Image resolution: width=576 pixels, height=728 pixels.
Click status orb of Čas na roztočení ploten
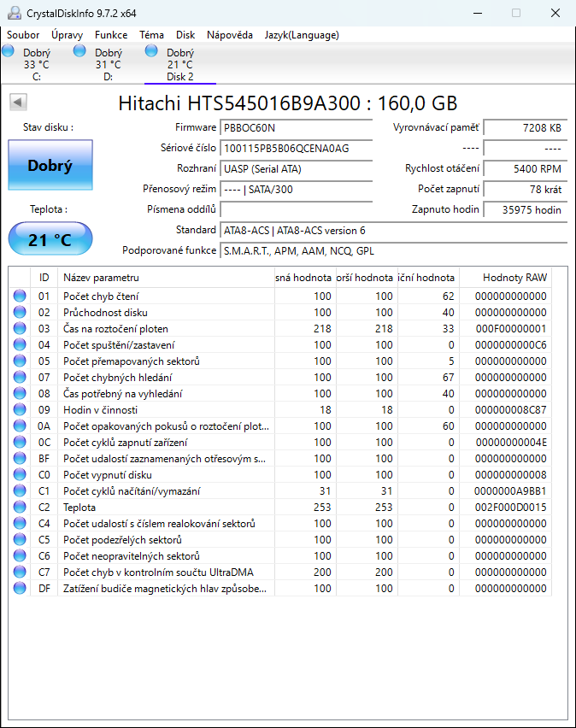point(20,328)
